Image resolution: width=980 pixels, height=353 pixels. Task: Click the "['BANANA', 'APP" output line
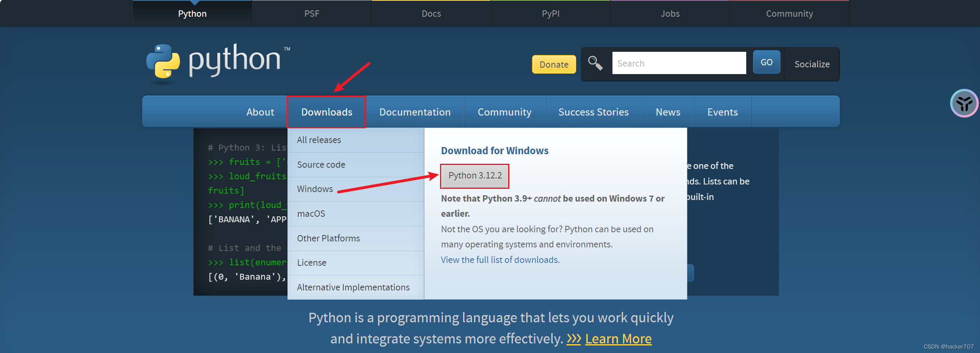[x=247, y=219]
